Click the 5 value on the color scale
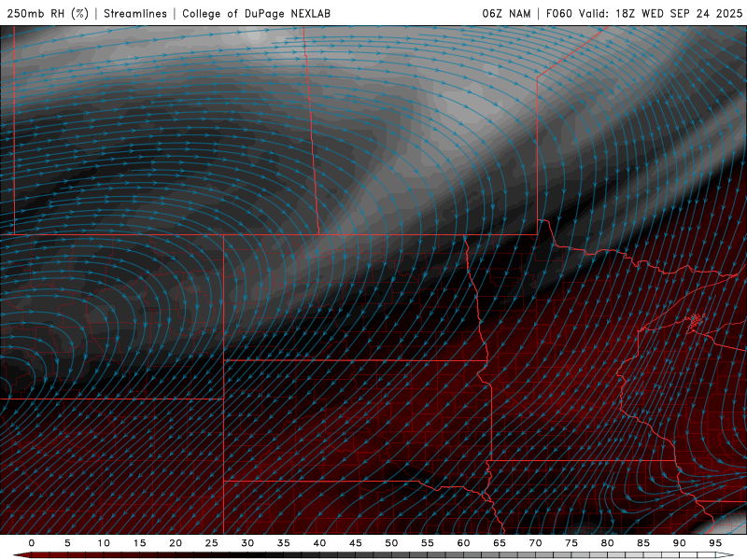Screen dimensions: 747x560 click(67, 543)
